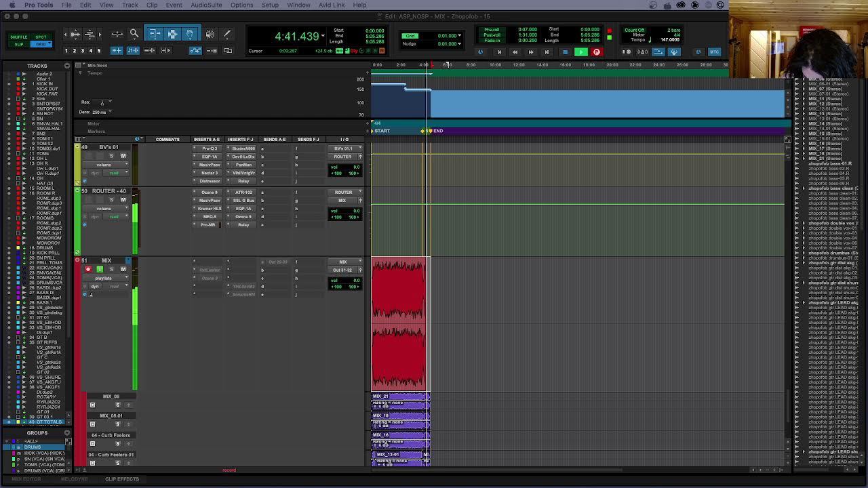Open Grid value dropdown arrow
868x488 pixels.
pyautogui.click(x=460, y=35)
